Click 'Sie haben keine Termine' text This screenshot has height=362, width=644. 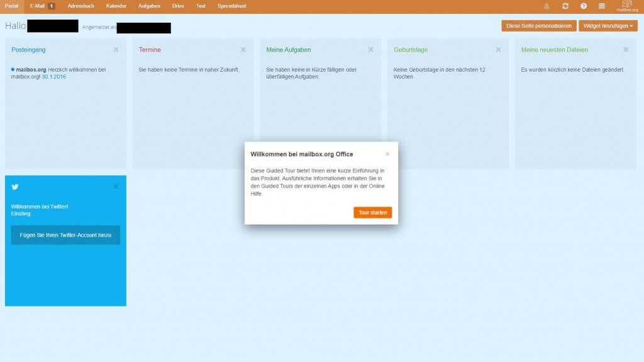tap(189, 70)
